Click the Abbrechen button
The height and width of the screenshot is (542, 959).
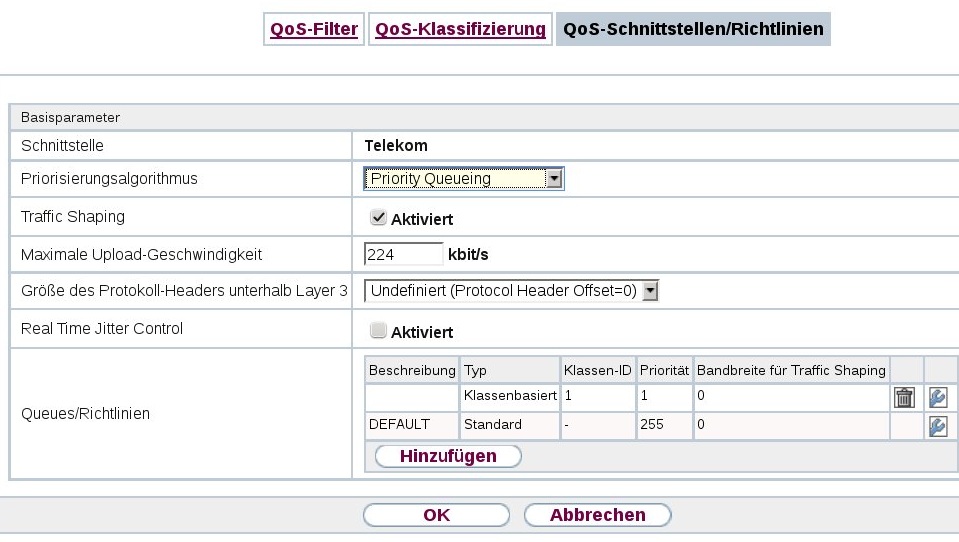tap(598, 515)
